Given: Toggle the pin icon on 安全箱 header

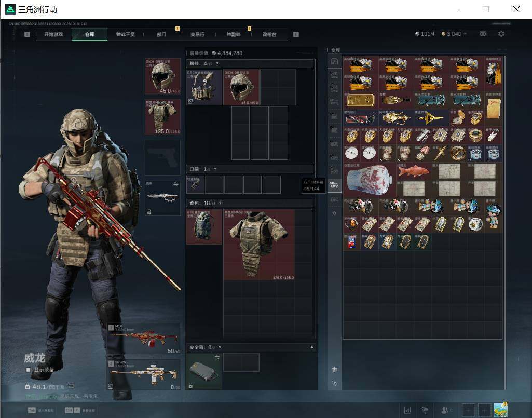Looking at the screenshot, I should coord(312,347).
